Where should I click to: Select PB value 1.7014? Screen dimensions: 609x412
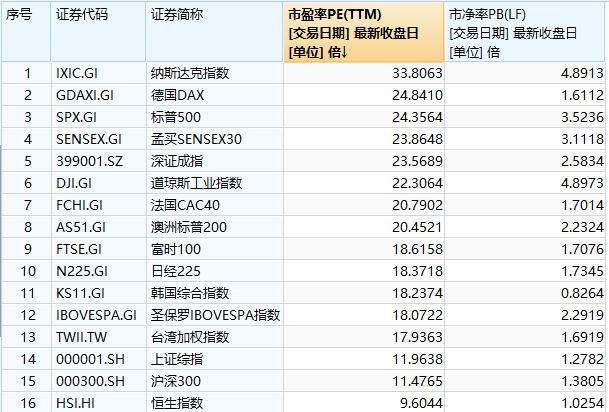tap(524, 205)
